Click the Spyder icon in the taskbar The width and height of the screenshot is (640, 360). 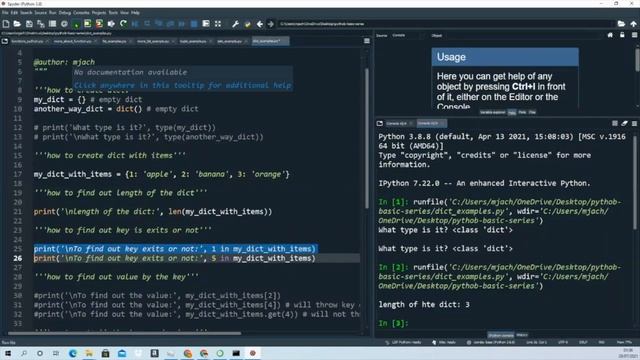tap(253, 353)
